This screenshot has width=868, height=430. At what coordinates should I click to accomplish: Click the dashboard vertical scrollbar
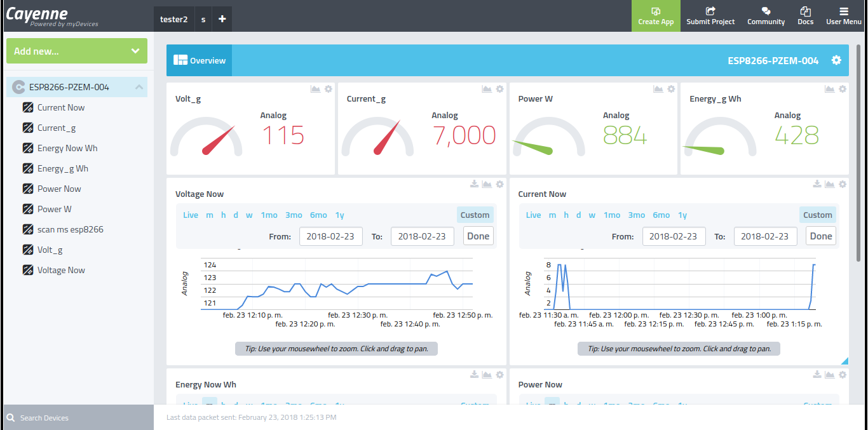pos(859,152)
